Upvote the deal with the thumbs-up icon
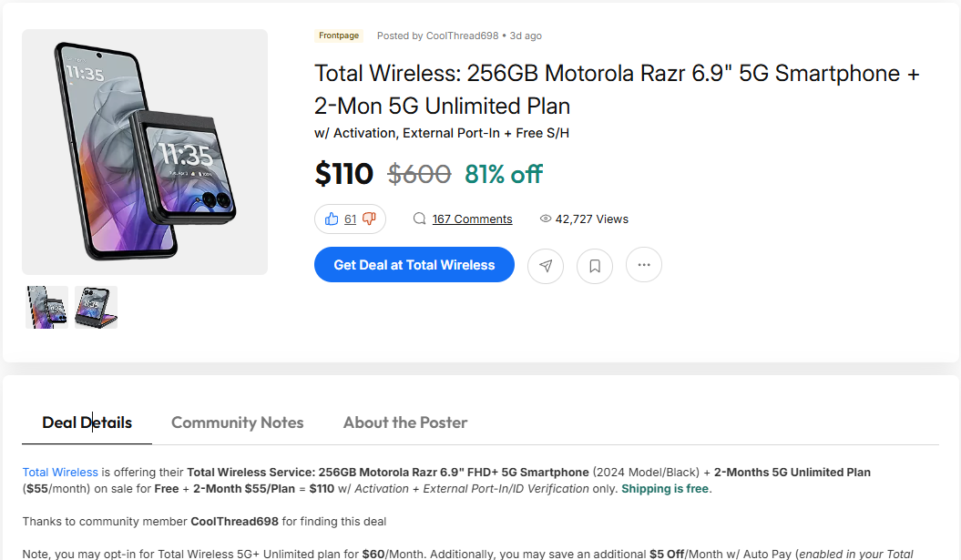The image size is (961, 560). point(333,219)
